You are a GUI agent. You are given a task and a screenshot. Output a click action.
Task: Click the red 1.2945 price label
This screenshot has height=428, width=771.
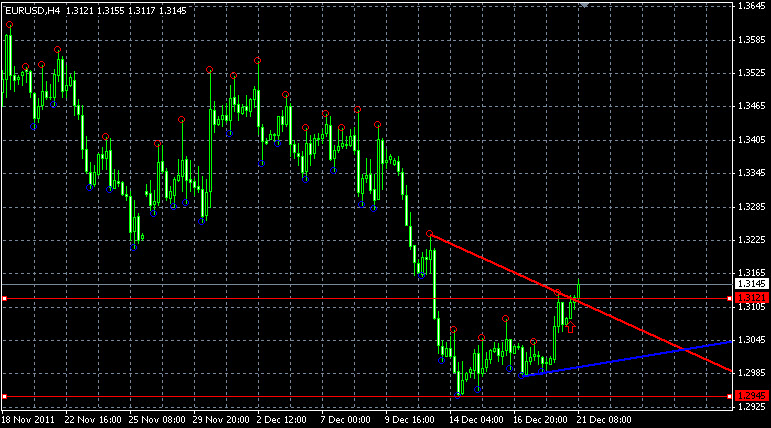752,396
